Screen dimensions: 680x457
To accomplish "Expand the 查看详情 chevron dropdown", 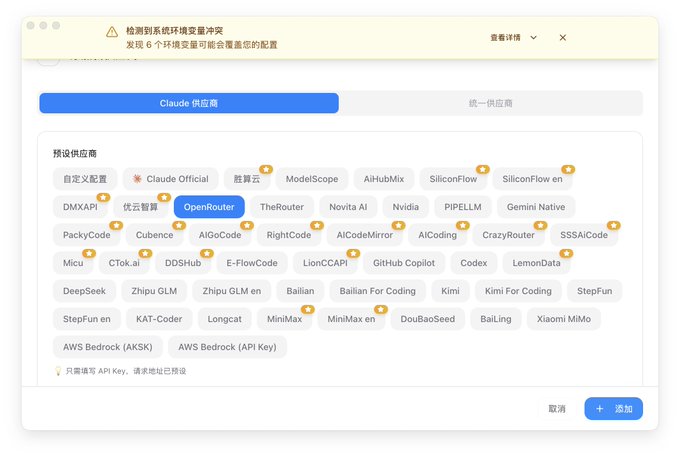I will 533,38.
